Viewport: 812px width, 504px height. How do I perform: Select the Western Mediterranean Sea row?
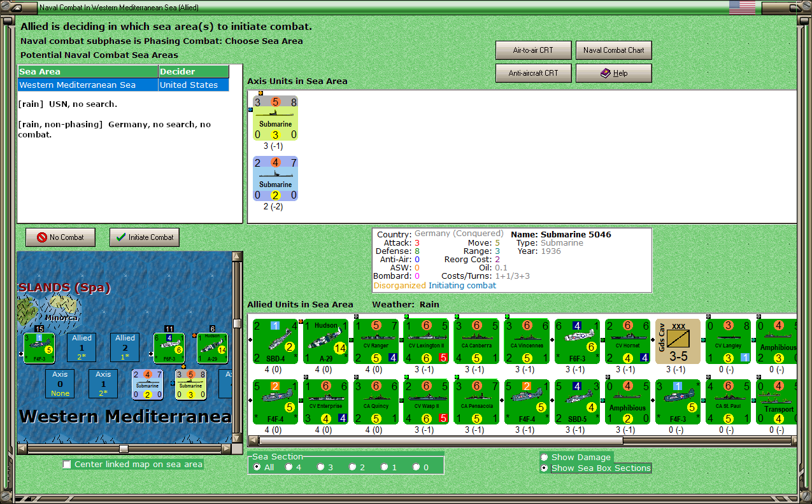tap(124, 85)
